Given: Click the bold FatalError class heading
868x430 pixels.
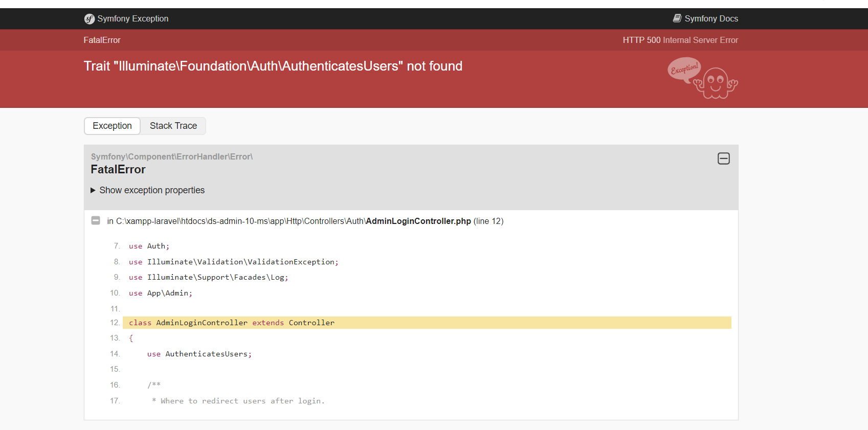Looking at the screenshot, I should 118,170.
